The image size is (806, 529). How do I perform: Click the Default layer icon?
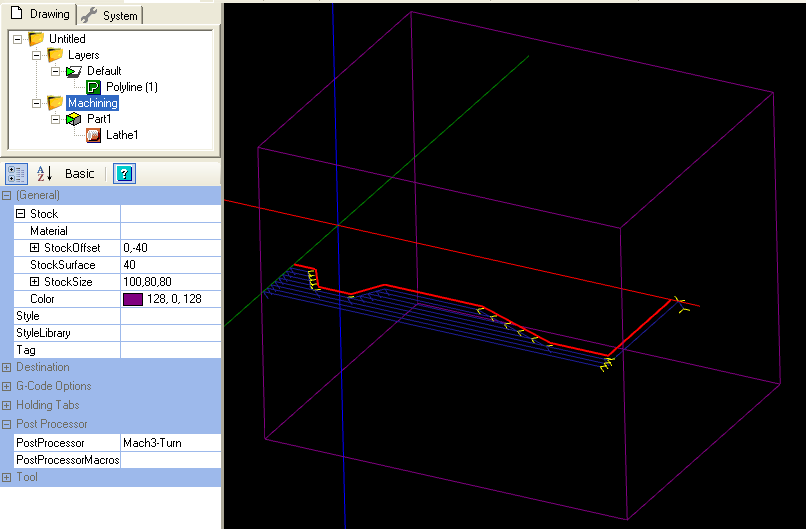[74, 71]
